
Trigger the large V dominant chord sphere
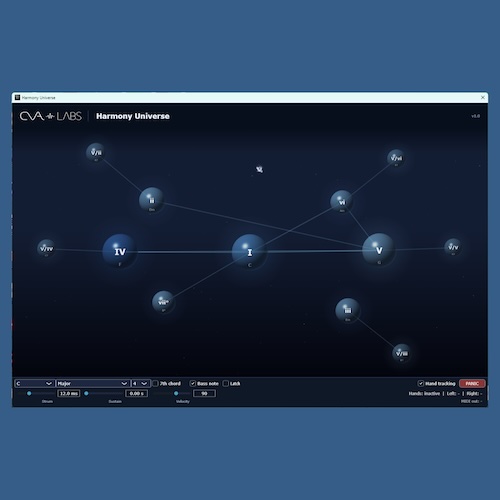pos(379,249)
